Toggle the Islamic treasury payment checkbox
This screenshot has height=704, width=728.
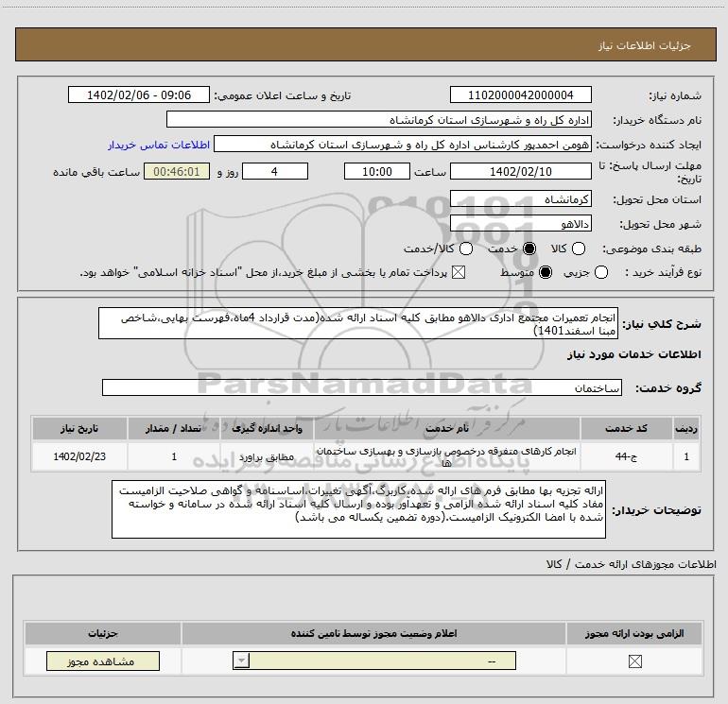459,272
